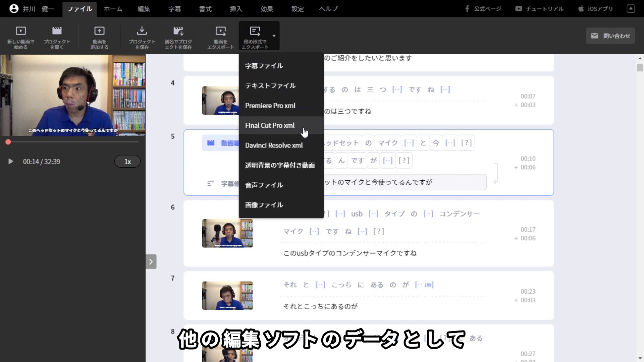644x362 pixels.
Task: Select the word コンデンサー in clip 6
Action: pyautogui.click(x=460, y=214)
